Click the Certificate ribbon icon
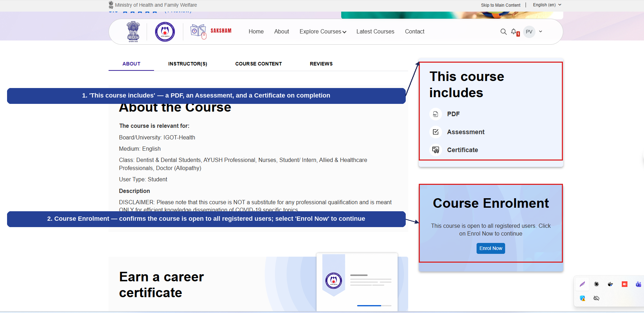The height and width of the screenshot is (313, 644). (436, 150)
